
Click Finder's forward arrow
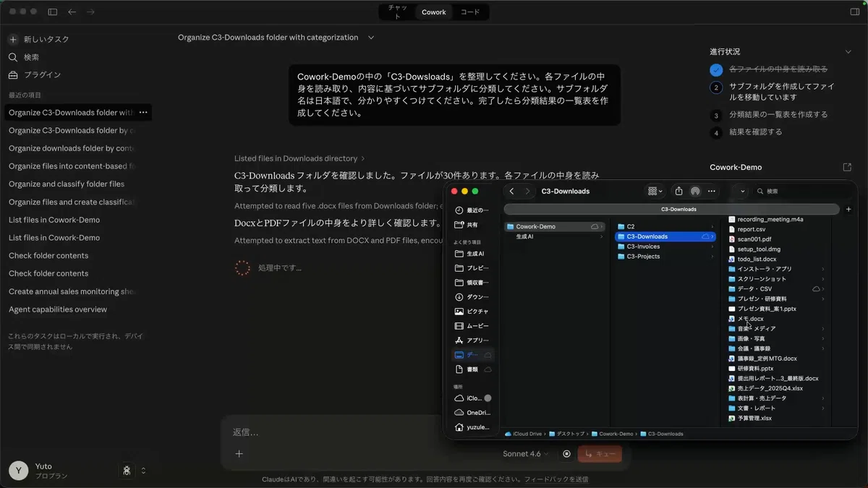click(528, 192)
